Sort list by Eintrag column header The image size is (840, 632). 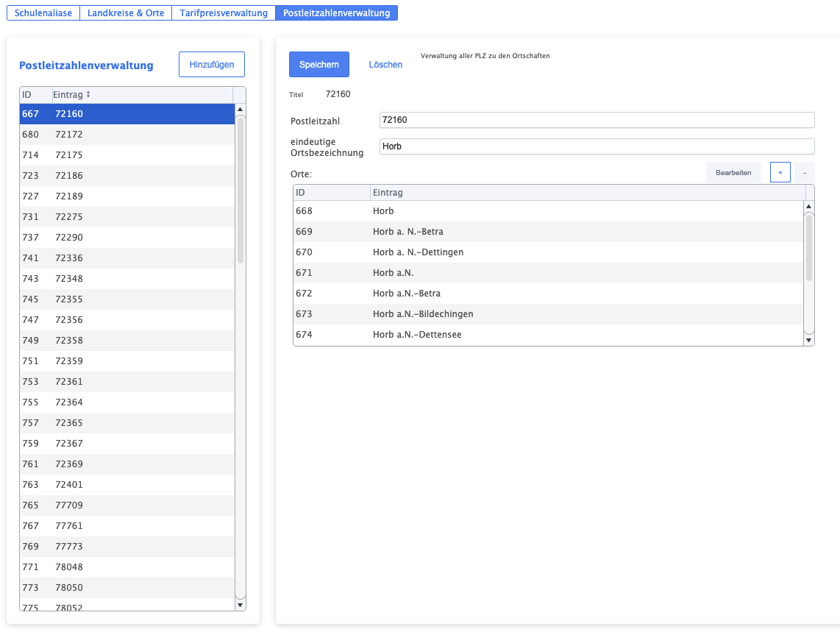tap(72, 95)
